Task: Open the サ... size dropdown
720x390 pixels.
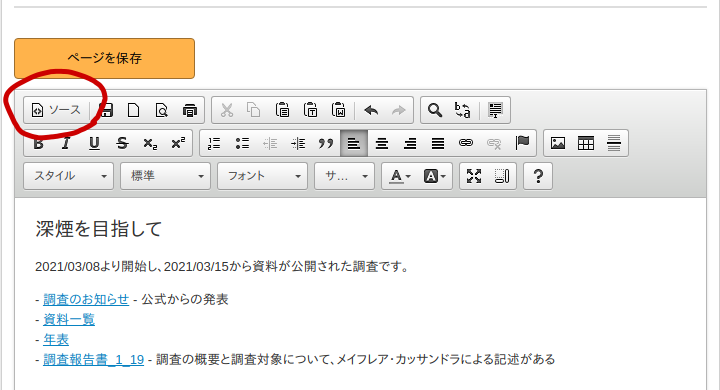Action: point(344,176)
